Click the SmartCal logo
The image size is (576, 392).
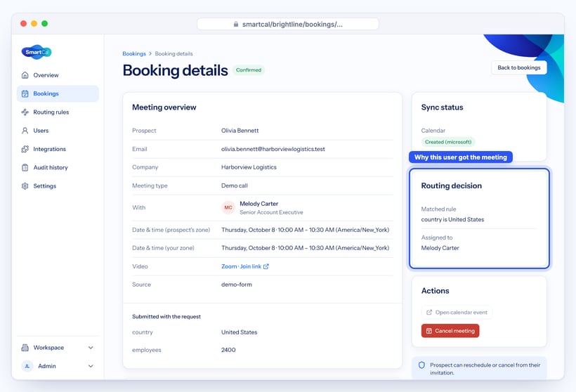(x=37, y=52)
